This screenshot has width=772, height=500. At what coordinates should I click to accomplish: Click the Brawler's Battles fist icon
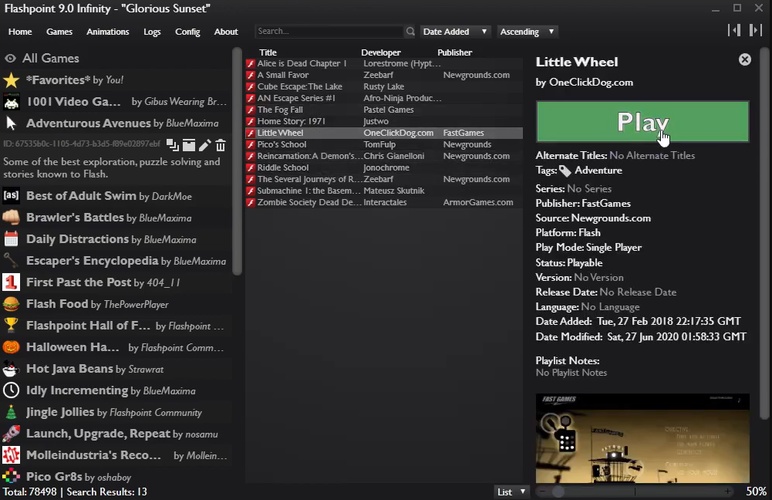[11, 218]
